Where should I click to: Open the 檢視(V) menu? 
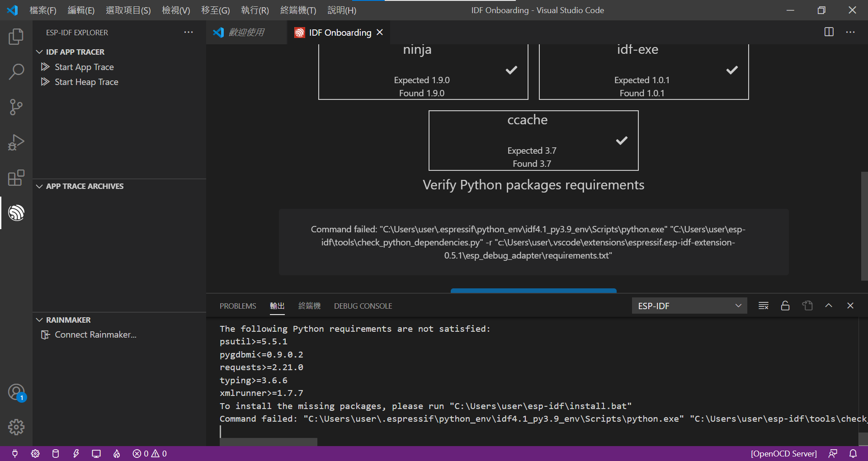pyautogui.click(x=176, y=10)
